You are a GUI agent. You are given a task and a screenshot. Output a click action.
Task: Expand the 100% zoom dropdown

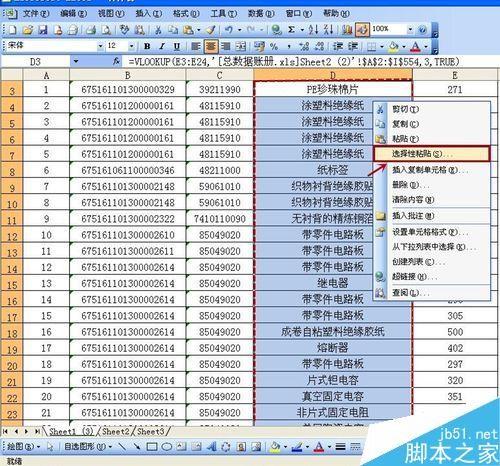coord(410,30)
